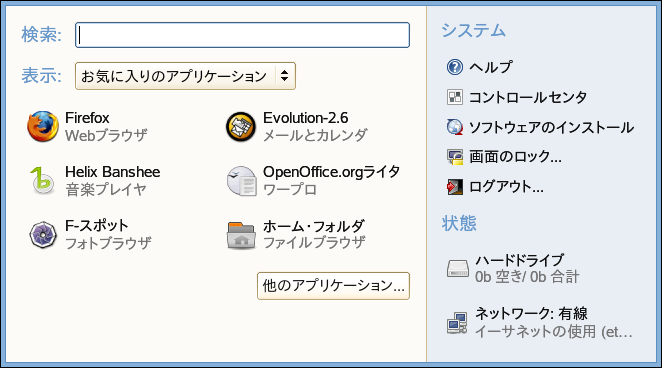Open the お気に入りのアプリケーション display dropdown

(x=185, y=76)
